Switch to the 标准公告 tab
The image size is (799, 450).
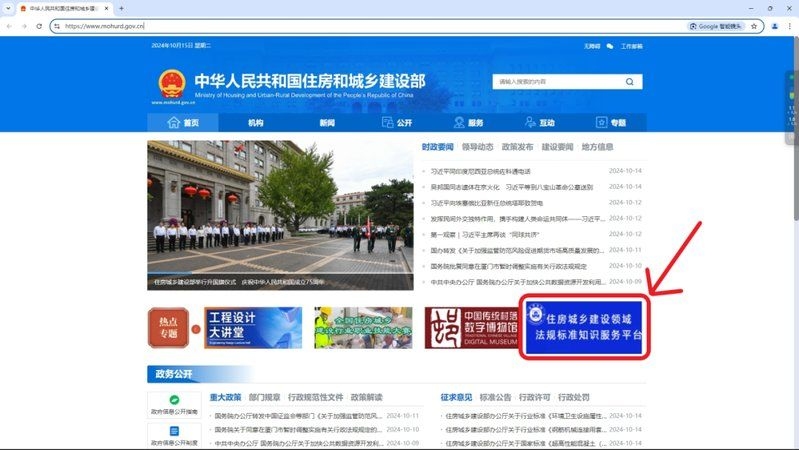click(x=495, y=398)
